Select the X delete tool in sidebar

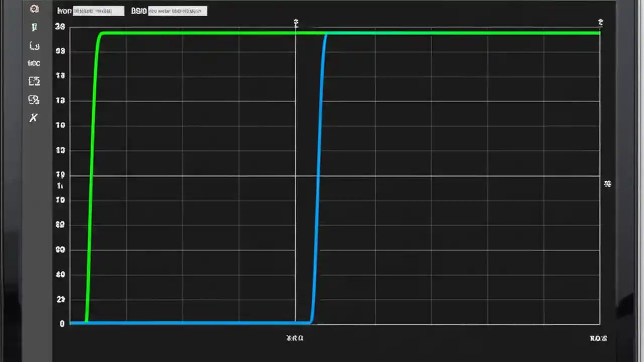(33, 118)
